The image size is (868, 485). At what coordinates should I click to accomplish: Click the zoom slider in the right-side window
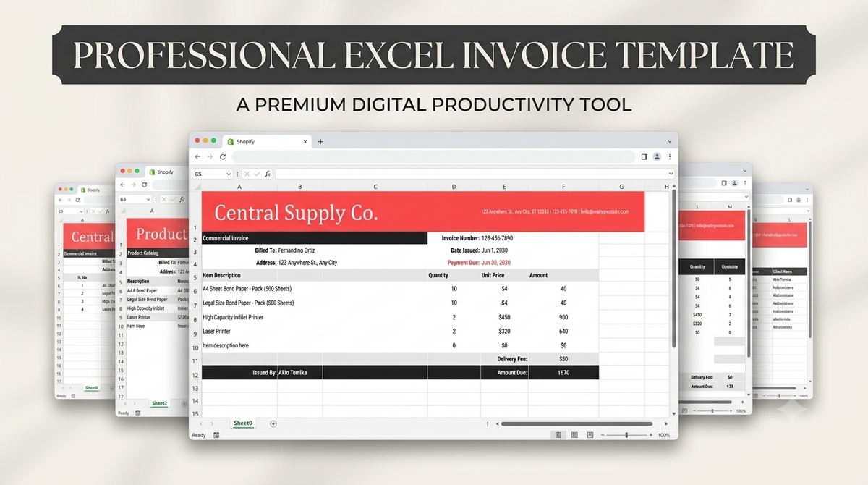tap(712, 410)
